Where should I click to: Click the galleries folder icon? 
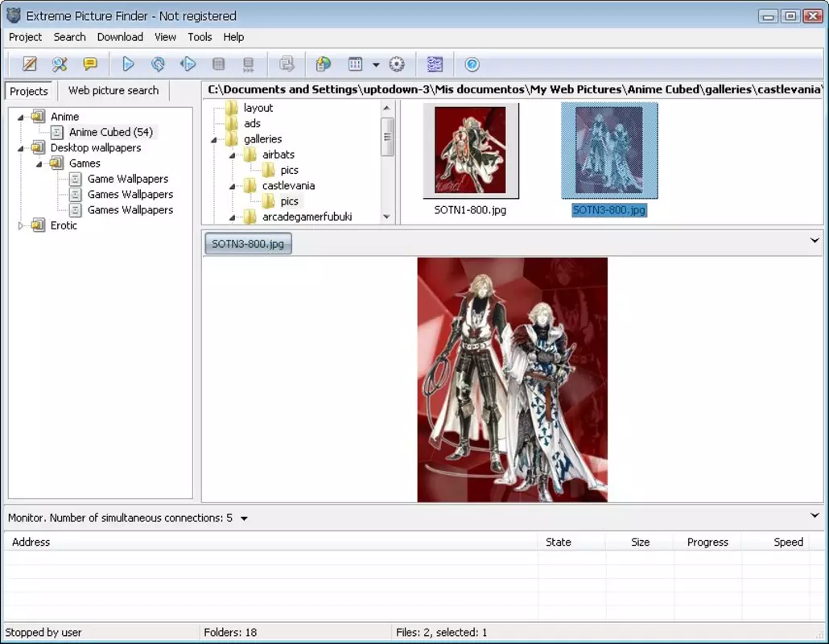click(x=232, y=138)
